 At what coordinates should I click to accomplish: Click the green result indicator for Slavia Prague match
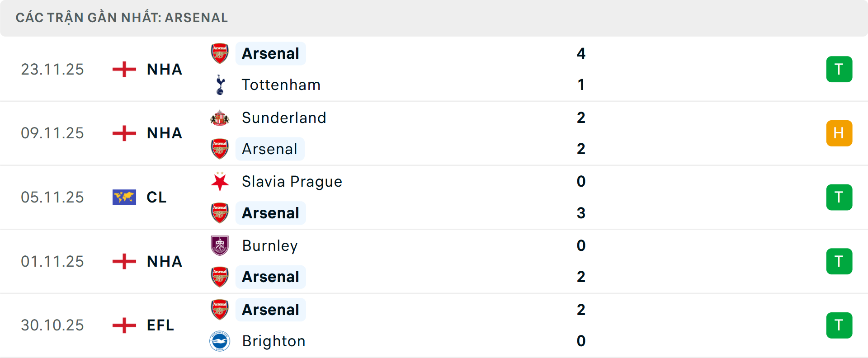pos(840,197)
